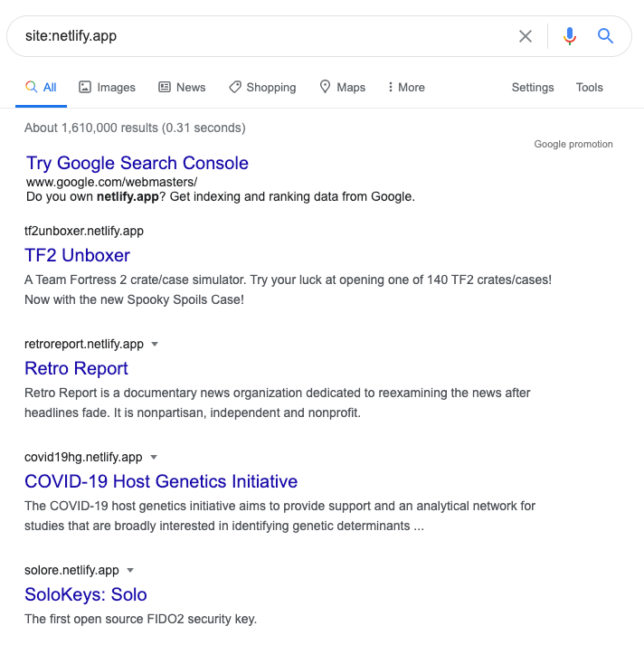Open the Tools menu
The image size is (644, 645).
589,87
